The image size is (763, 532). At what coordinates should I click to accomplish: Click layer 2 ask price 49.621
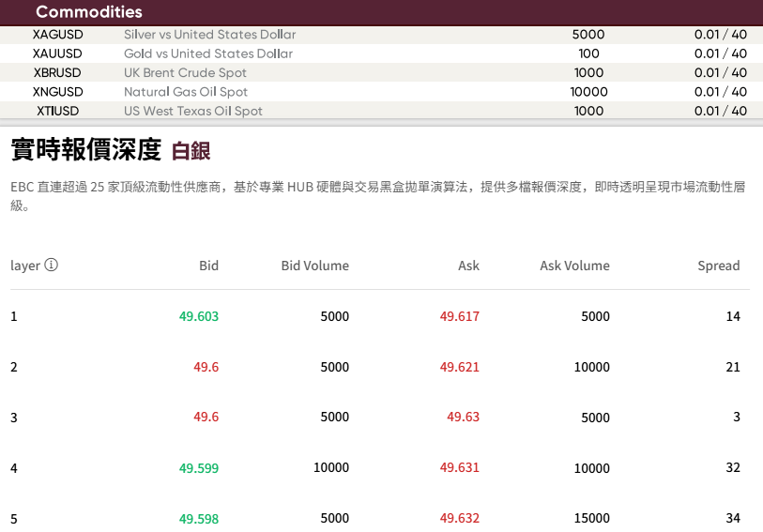point(459,367)
